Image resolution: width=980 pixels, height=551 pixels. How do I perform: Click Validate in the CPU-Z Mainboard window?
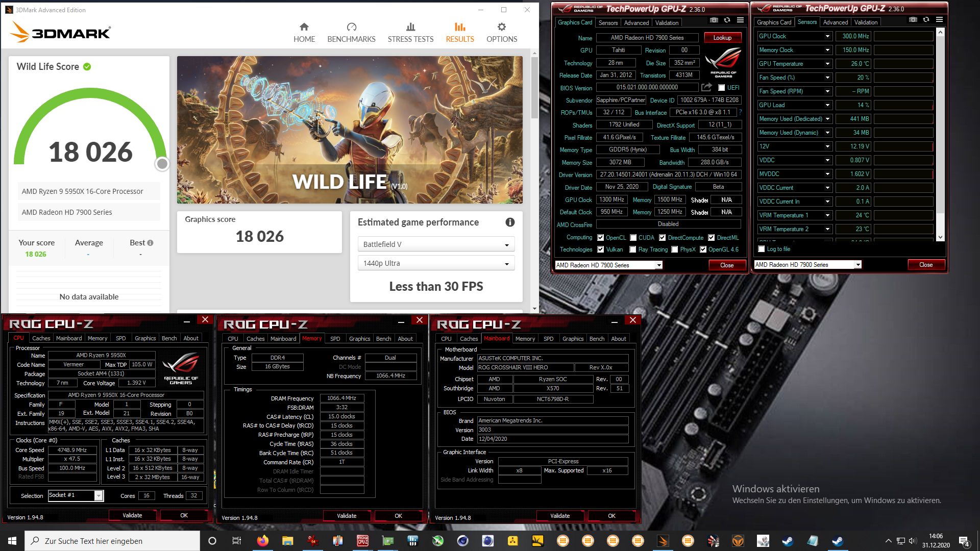[x=560, y=516]
